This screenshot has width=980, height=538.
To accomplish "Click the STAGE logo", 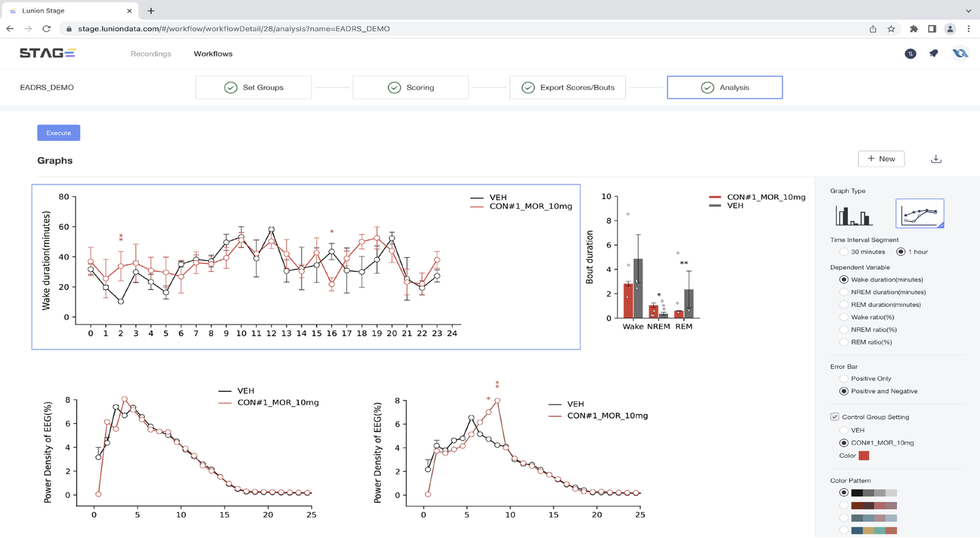I will (x=48, y=53).
